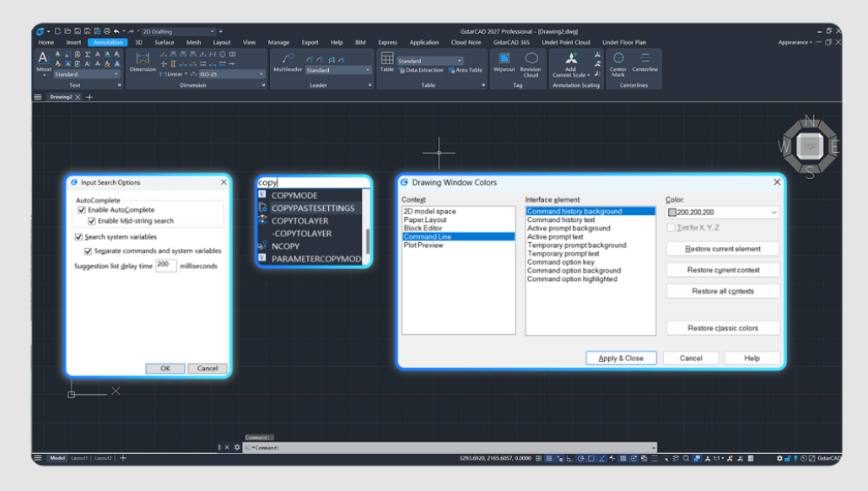Select the Center Mark tool
Image resolution: width=868 pixels, height=491 pixels.
[617, 64]
